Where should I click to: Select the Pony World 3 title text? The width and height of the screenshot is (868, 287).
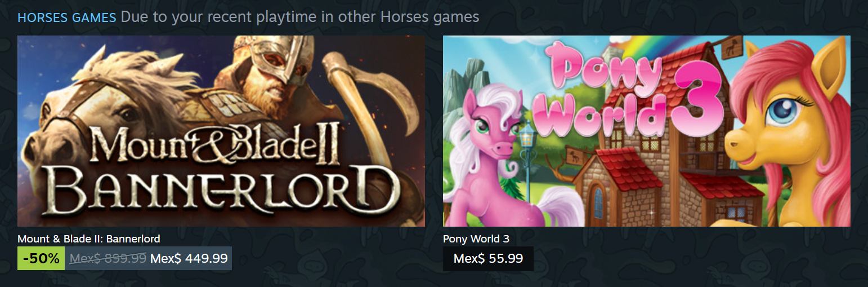pyautogui.click(x=476, y=239)
